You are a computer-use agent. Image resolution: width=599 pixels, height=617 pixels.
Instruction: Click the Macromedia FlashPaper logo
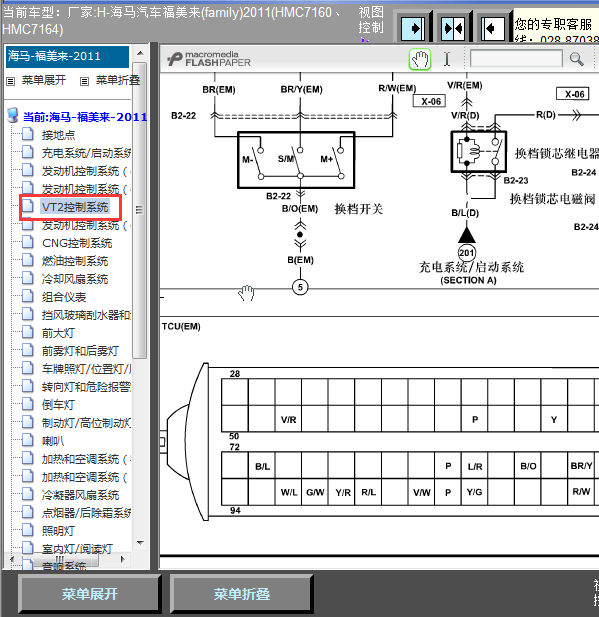click(x=209, y=59)
